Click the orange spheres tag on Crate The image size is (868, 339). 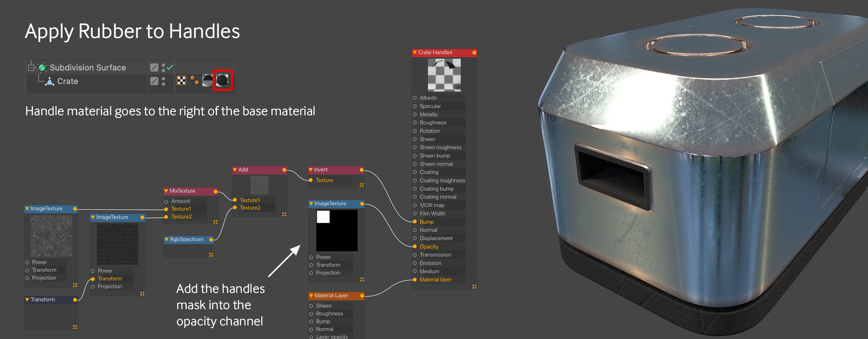click(x=195, y=80)
